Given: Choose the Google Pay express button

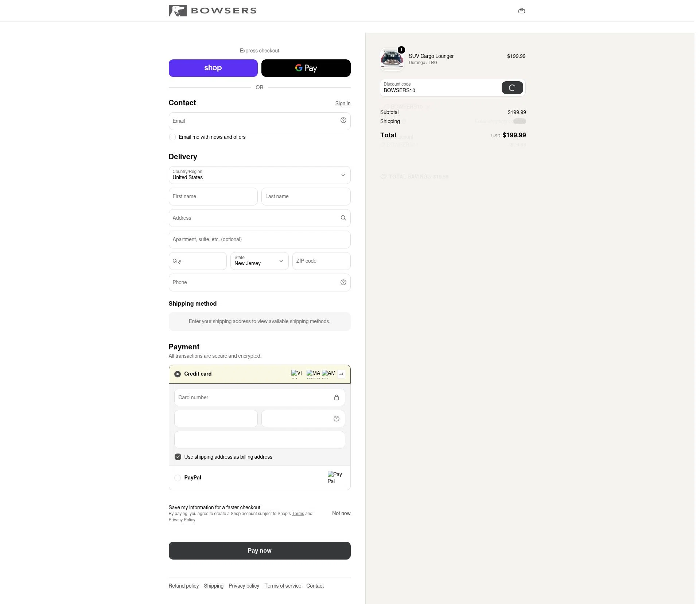Looking at the screenshot, I should (306, 68).
